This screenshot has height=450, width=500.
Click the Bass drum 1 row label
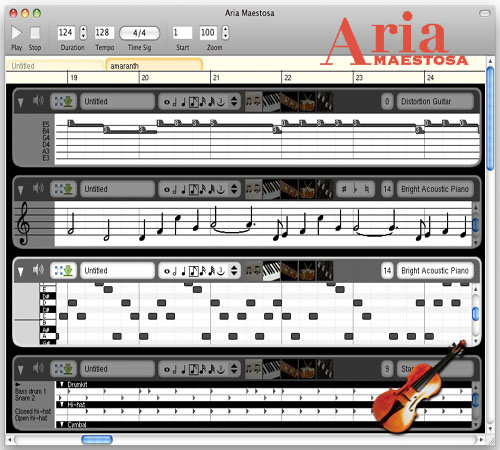[30, 391]
